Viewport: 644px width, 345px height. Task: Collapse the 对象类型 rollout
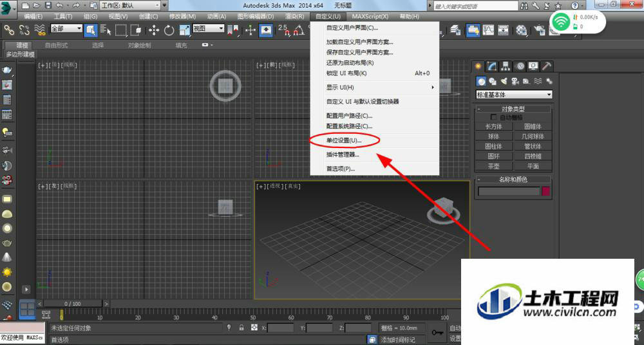[513, 109]
